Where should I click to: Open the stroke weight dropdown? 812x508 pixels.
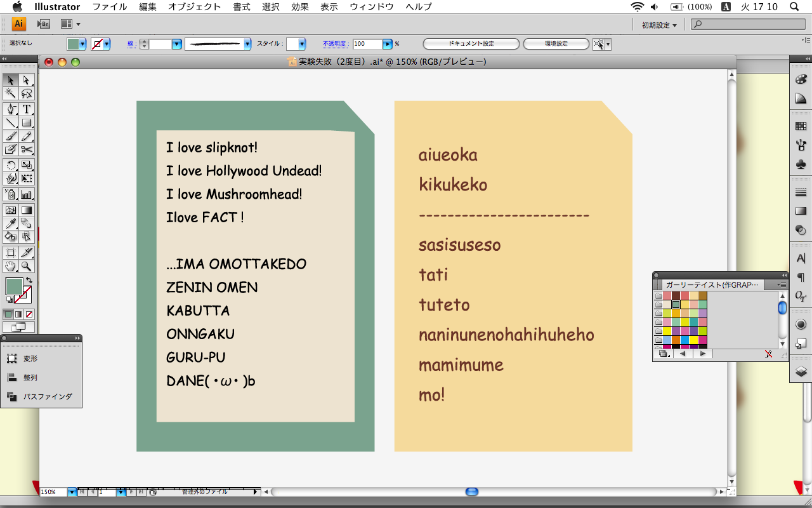(x=176, y=44)
